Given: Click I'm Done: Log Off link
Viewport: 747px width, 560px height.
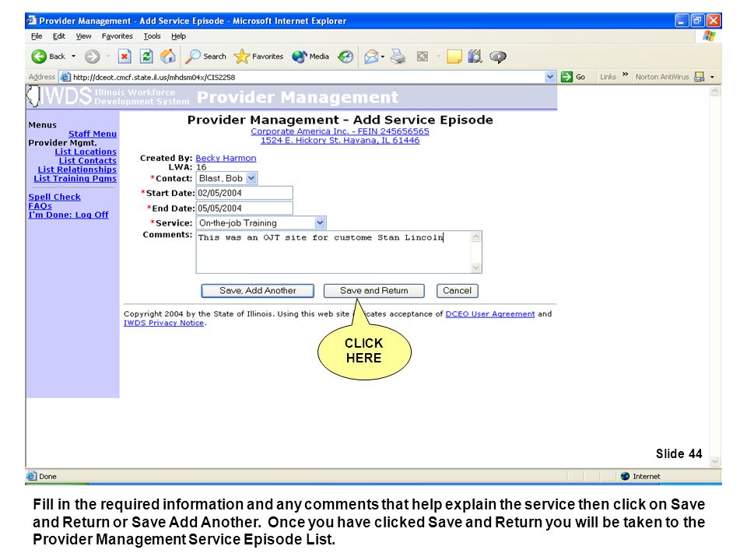Looking at the screenshot, I should click(x=68, y=215).
